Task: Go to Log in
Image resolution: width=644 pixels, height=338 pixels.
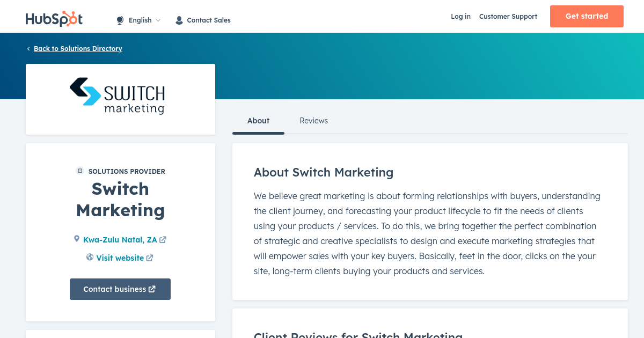Action: [x=460, y=17]
